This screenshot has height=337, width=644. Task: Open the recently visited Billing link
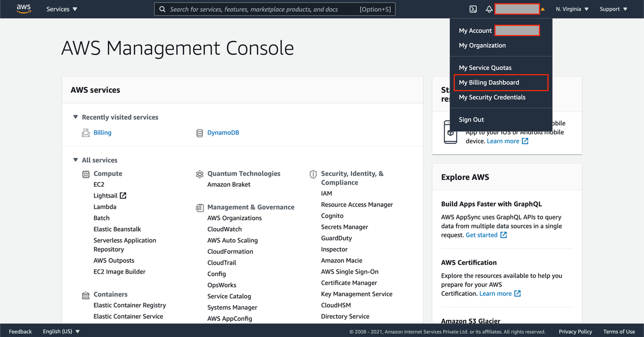pos(103,133)
